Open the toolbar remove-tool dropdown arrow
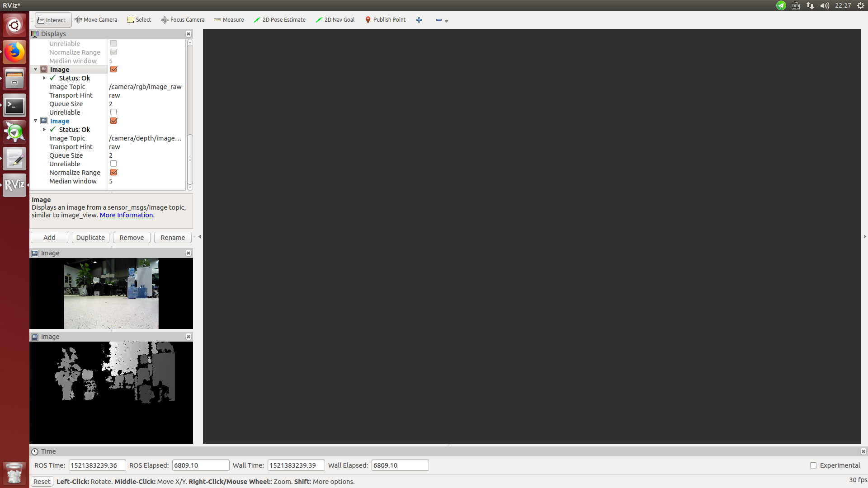 click(x=446, y=21)
